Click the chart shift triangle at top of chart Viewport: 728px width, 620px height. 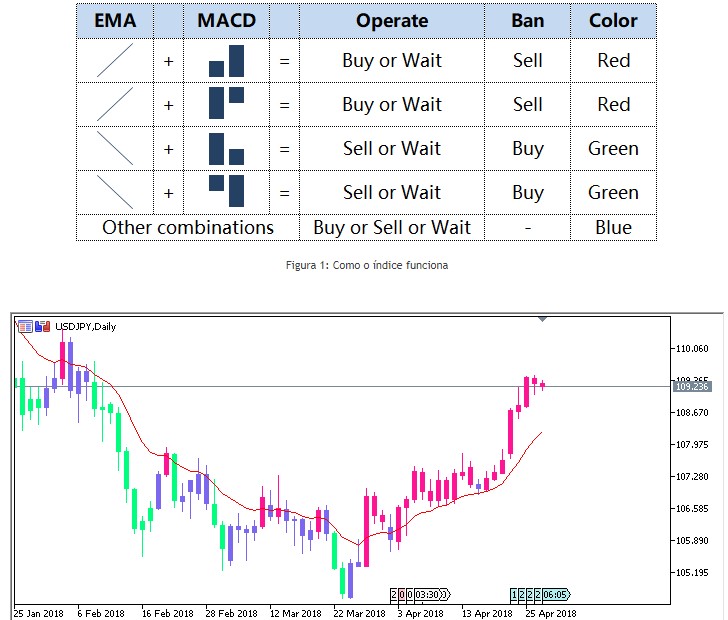tap(542, 319)
